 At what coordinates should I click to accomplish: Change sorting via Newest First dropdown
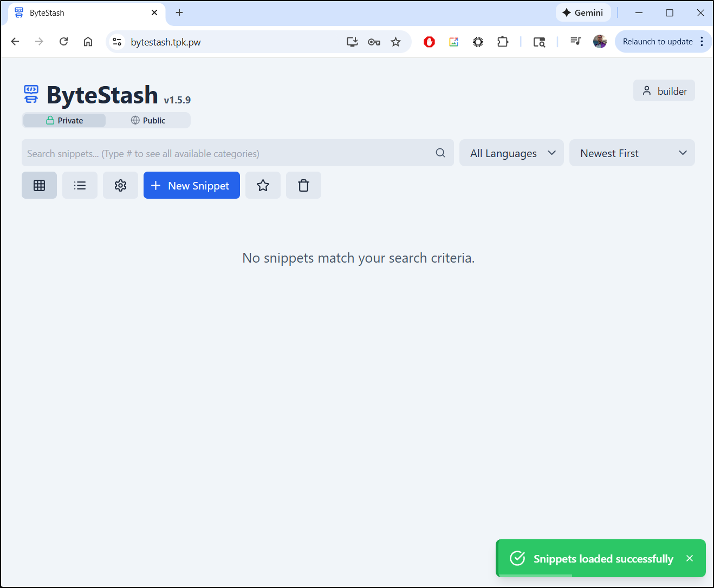[632, 153]
